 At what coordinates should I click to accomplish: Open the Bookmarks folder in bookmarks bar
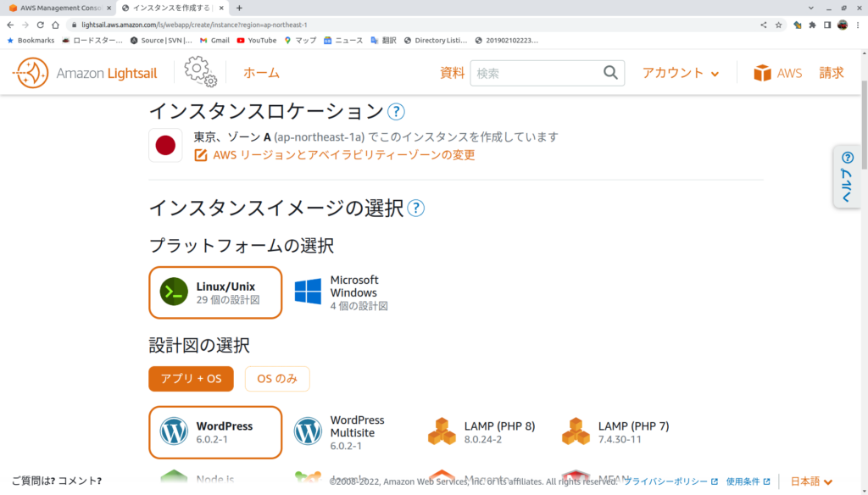coord(31,41)
